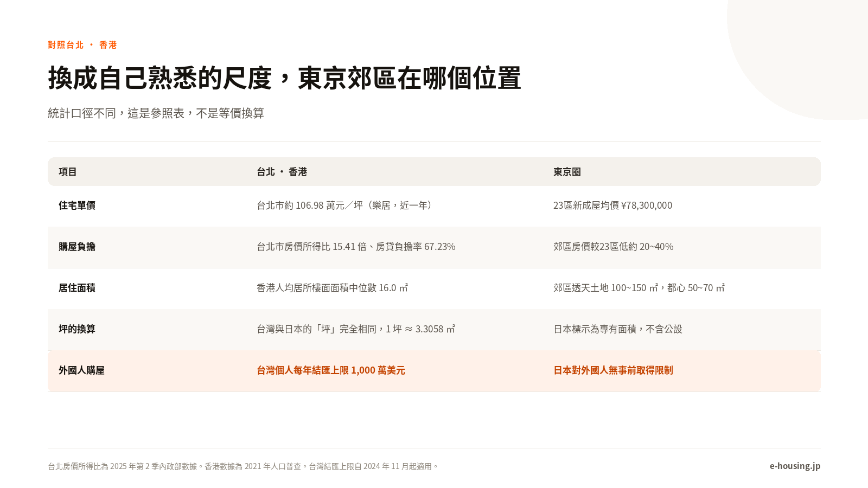Click cell '日本標示為專有面積，不含公設'
The width and height of the screenshot is (868, 488).
[618, 329]
